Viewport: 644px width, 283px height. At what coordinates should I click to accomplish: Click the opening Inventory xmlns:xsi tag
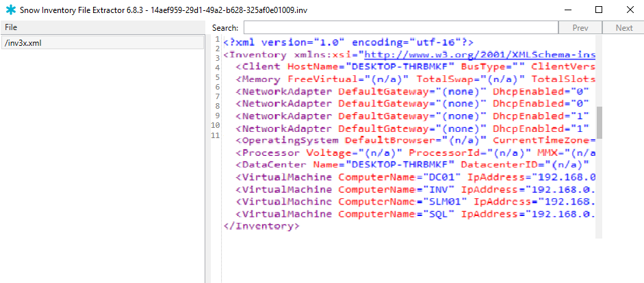(x=409, y=55)
